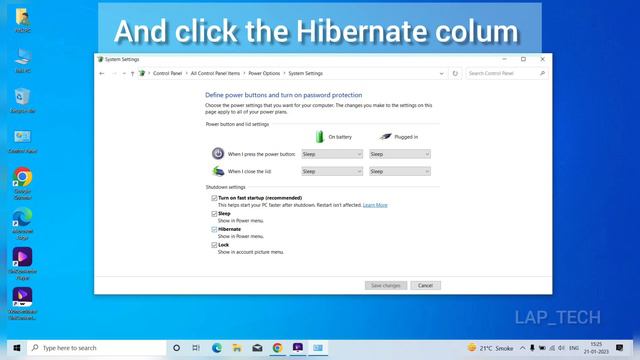Open recent locations dropdown arrow

point(124,73)
